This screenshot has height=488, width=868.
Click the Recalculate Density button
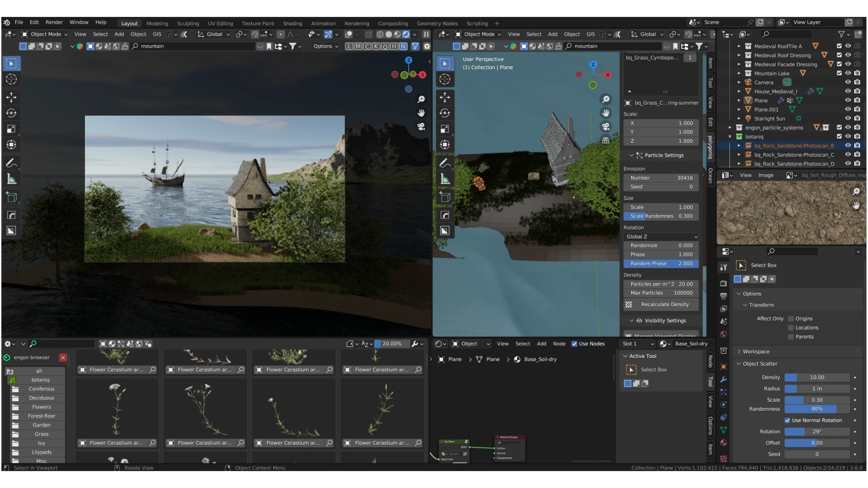[661, 304]
